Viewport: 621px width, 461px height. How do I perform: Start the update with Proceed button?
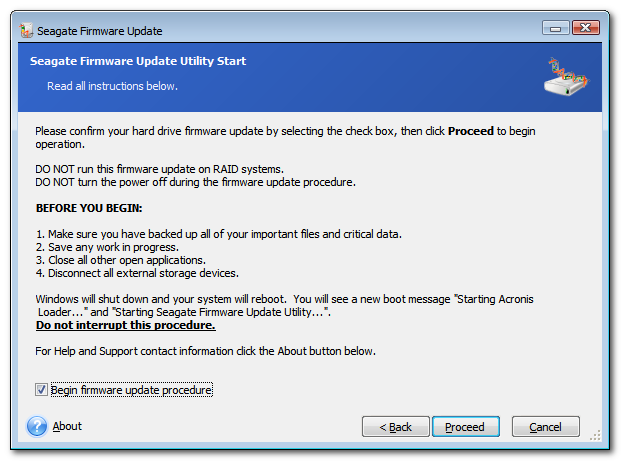tap(465, 427)
